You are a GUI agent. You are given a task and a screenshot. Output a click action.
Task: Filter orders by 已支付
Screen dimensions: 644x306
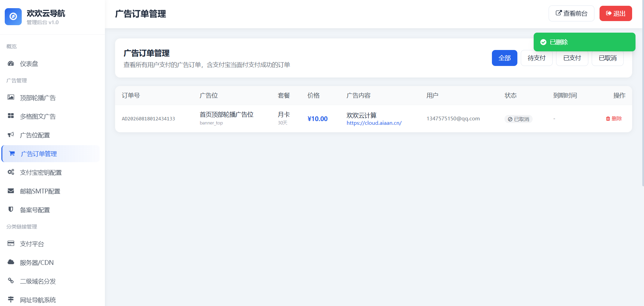coord(572,58)
